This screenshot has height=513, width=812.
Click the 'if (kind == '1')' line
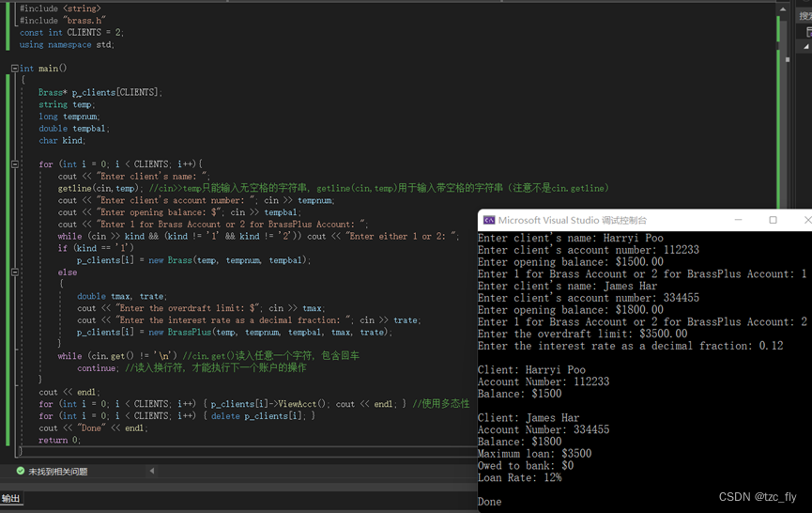click(x=96, y=248)
